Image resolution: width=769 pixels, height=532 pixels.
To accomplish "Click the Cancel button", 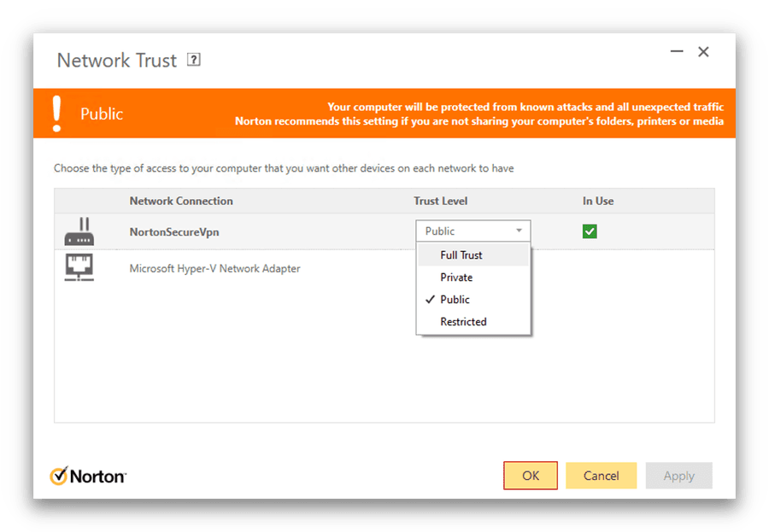I will pos(601,476).
